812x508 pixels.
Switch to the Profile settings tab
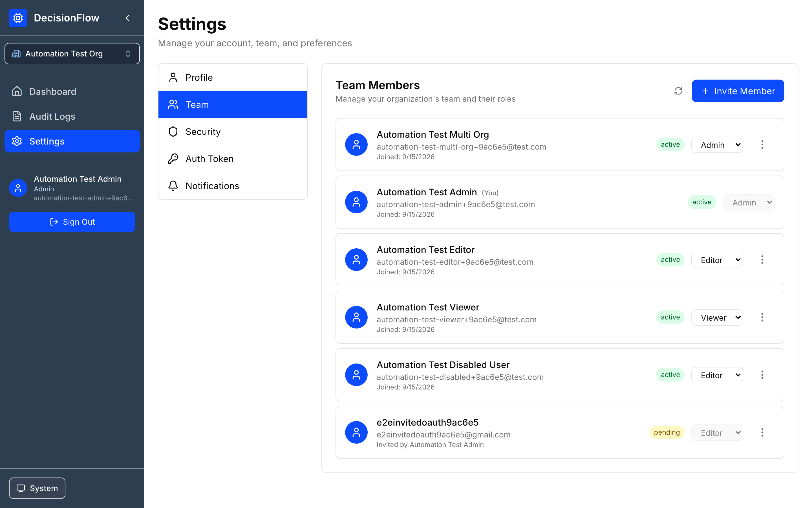(x=233, y=77)
